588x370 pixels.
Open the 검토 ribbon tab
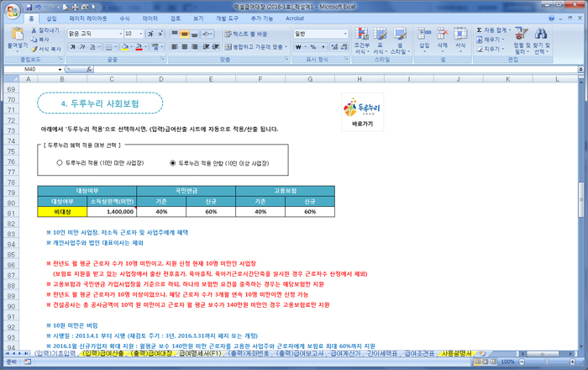coord(176,18)
